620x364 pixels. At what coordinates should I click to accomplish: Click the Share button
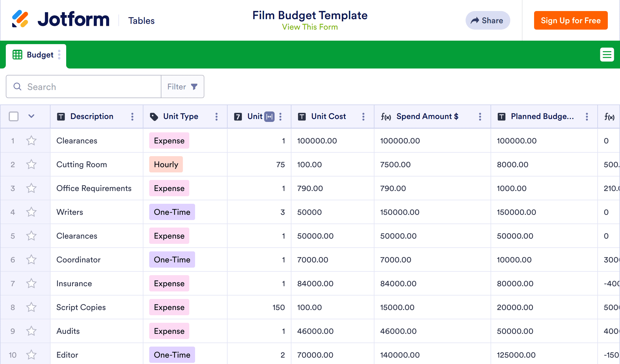click(488, 20)
